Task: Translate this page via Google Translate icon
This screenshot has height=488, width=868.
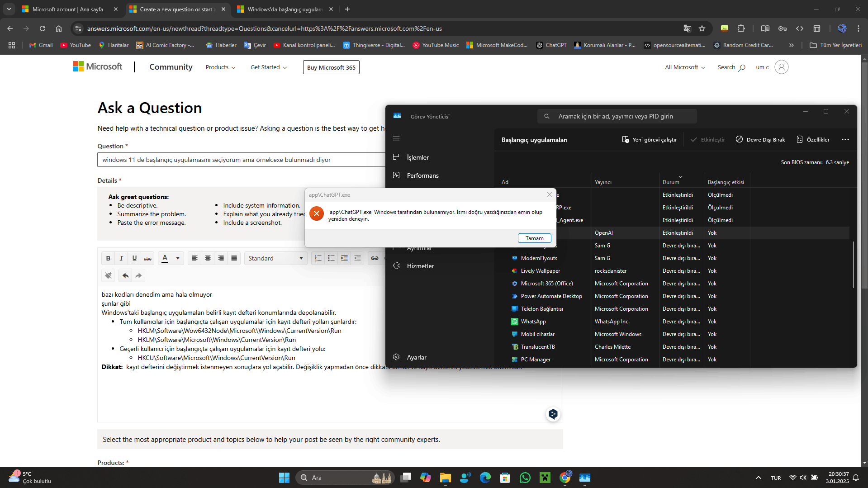Action: (x=687, y=28)
